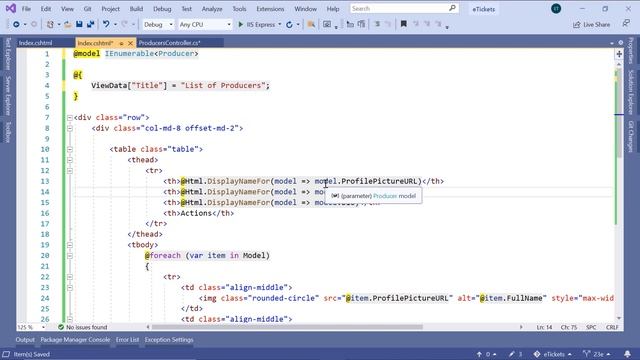
Task: Open the Git Changes side tab
Action: pyautogui.click(x=631, y=136)
